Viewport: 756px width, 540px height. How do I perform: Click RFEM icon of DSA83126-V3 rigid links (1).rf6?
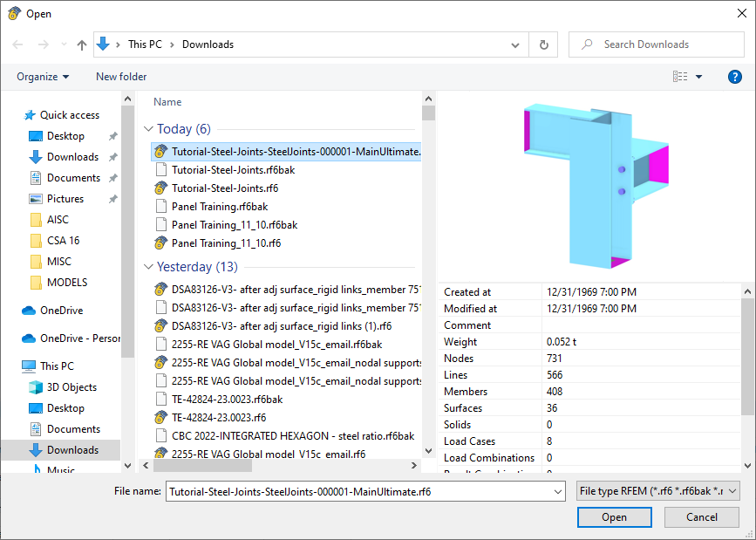coord(160,326)
